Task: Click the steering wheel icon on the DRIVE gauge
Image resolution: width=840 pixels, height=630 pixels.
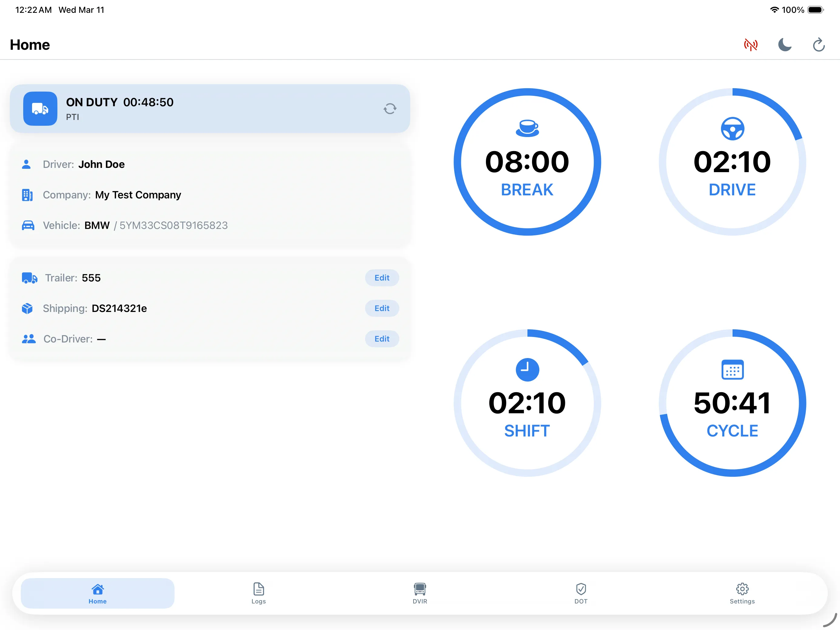Action: point(732,128)
